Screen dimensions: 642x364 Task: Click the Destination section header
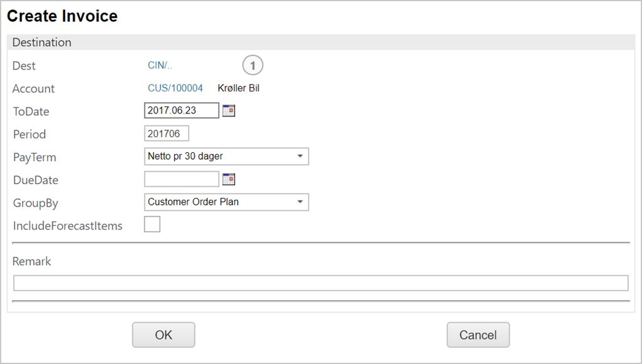42,43
